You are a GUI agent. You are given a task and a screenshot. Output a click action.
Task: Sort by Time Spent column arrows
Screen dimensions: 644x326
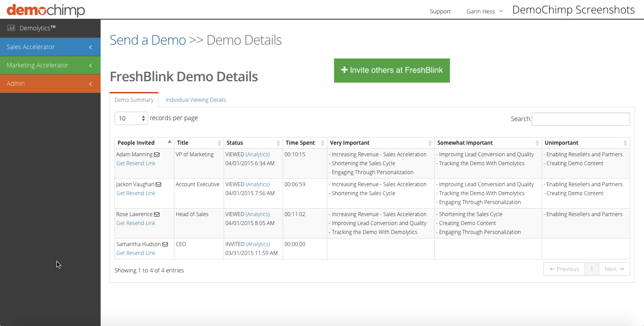[322, 143]
